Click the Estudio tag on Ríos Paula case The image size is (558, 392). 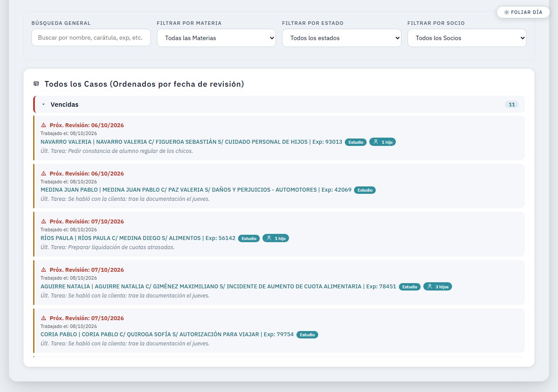pos(249,238)
